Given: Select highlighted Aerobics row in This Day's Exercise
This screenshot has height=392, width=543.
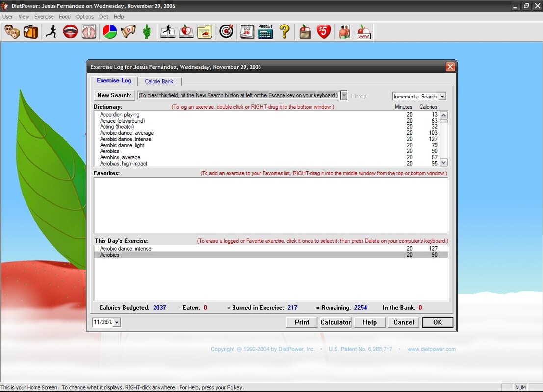Looking at the screenshot, I should (x=271, y=255).
